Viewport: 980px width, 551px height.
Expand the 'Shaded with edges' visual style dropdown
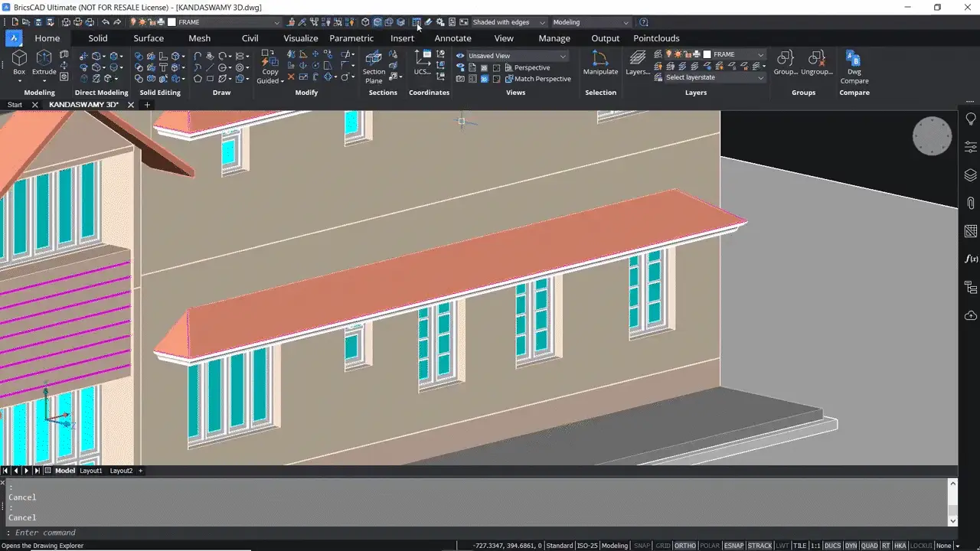point(542,23)
